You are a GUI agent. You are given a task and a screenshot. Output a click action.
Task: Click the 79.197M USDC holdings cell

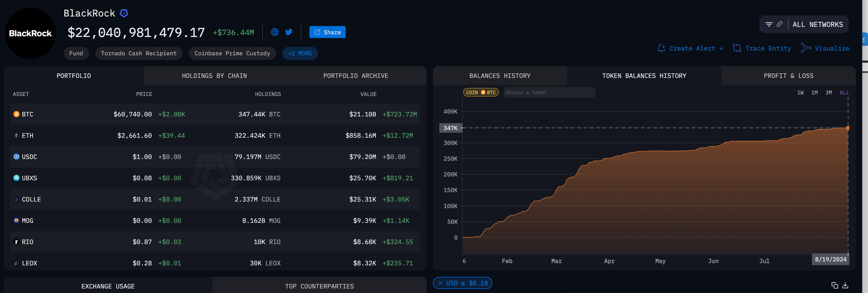(x=257, y=157)
